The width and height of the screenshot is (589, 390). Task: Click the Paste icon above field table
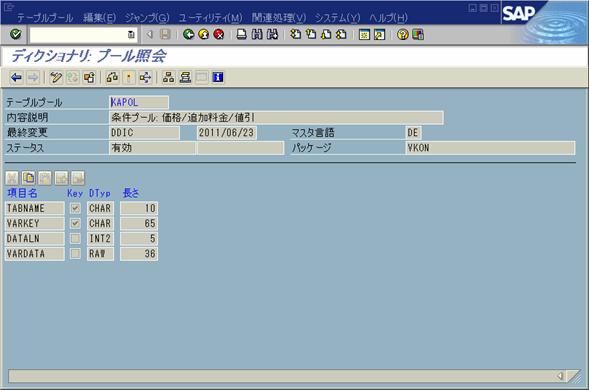[45, 178]
